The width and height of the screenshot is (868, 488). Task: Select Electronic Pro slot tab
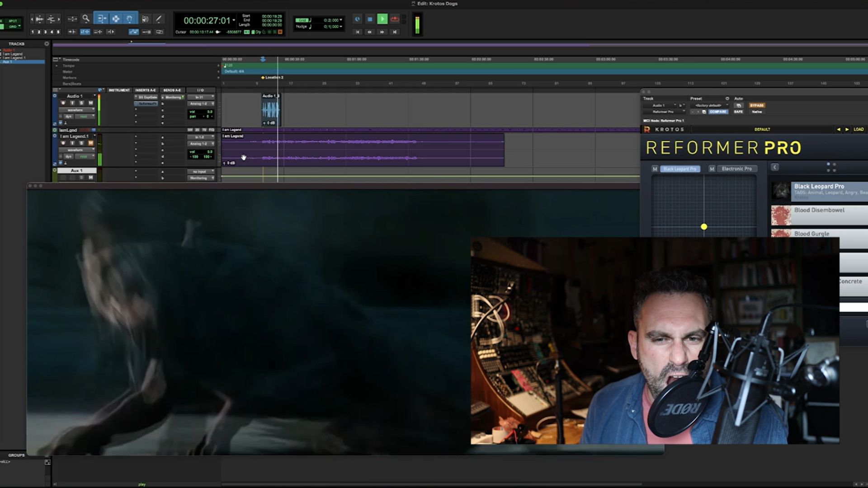click(x=736, y=169)
